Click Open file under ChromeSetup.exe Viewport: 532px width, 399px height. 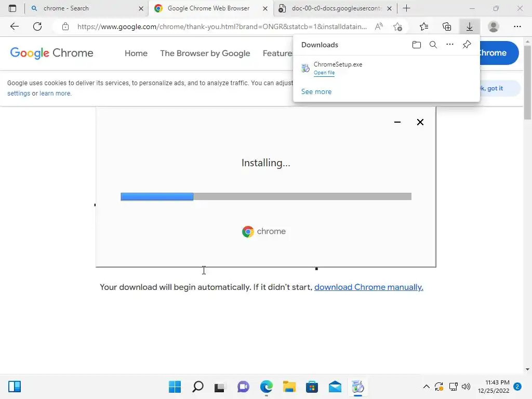coord(324,73)
